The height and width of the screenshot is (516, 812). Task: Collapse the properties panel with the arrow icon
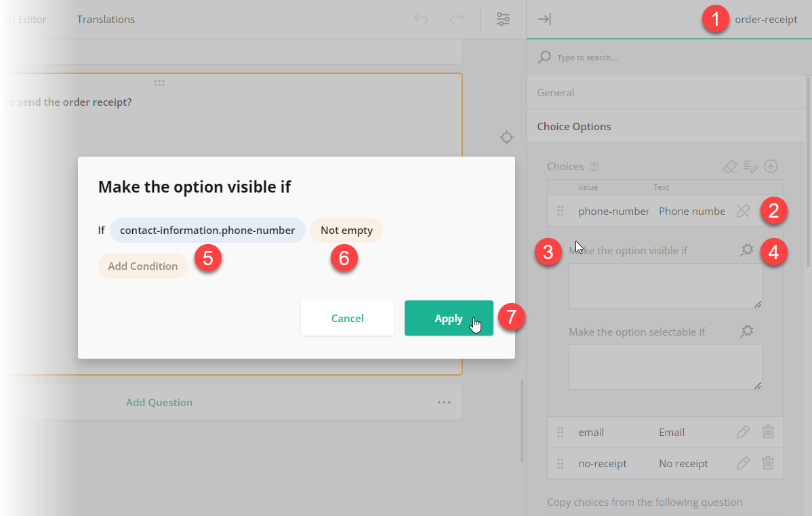[x=544, y=19]
